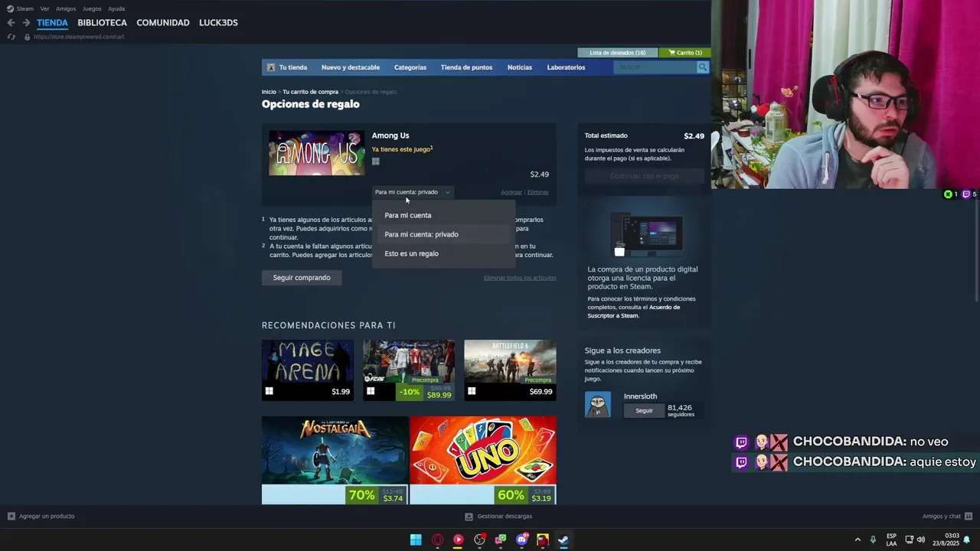The image size is (980, 551).
Task: Click the Tu tienda avatar icon
Action: pos(271,67)
